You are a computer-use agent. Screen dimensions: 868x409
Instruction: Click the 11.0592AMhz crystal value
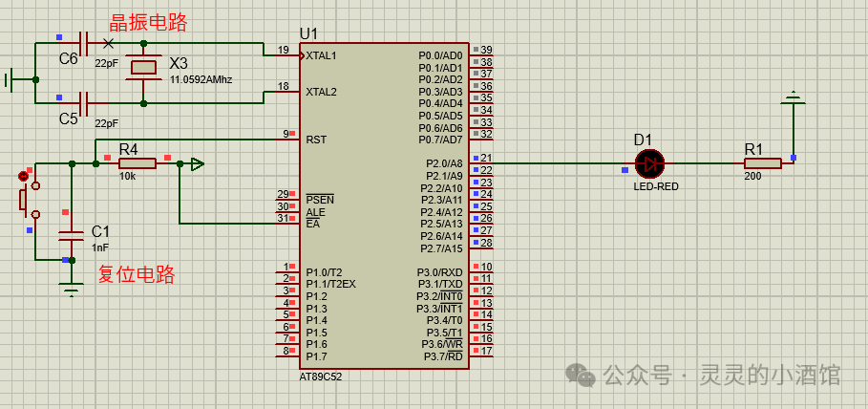pos(201,80)
